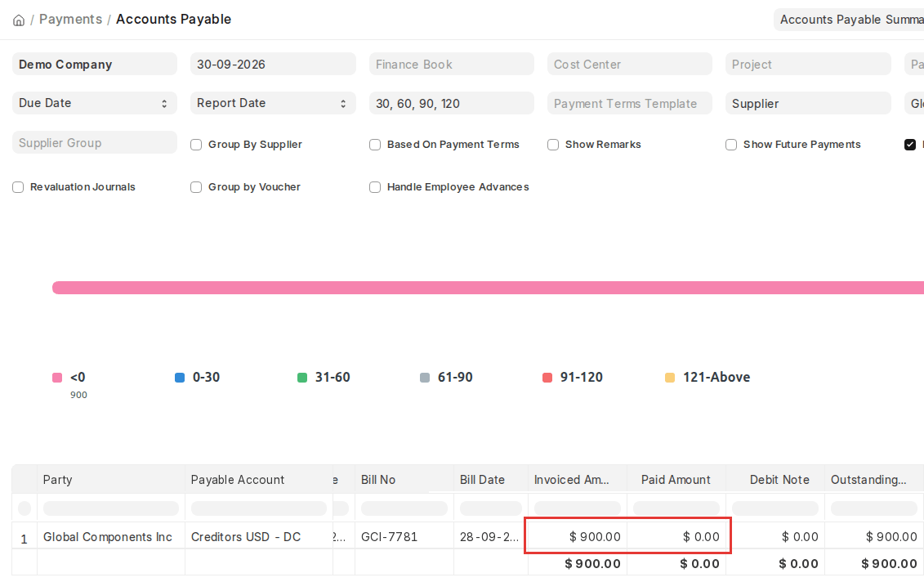Edit ageing range 30, 60, 90, 120
Viewport: 924px width, 582px height.
(x=452, y=103)
